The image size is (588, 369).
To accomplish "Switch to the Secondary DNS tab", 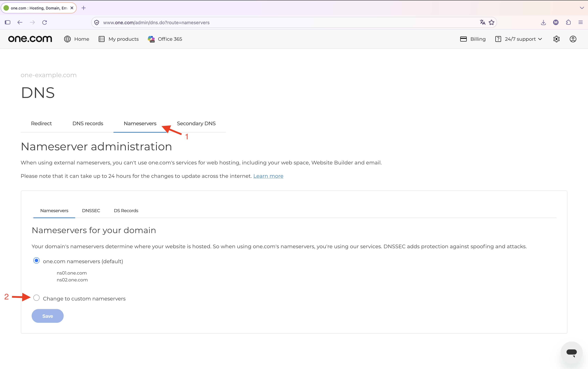I will [196, 123].
